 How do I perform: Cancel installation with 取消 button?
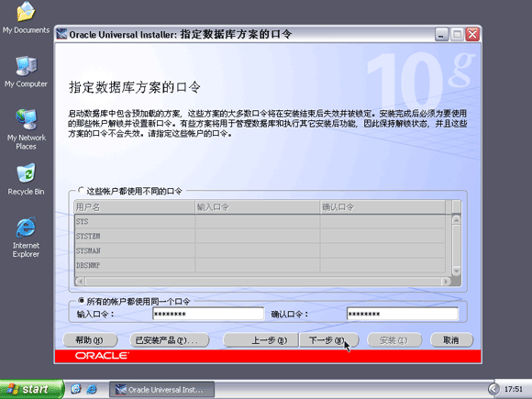coord(451,340)
